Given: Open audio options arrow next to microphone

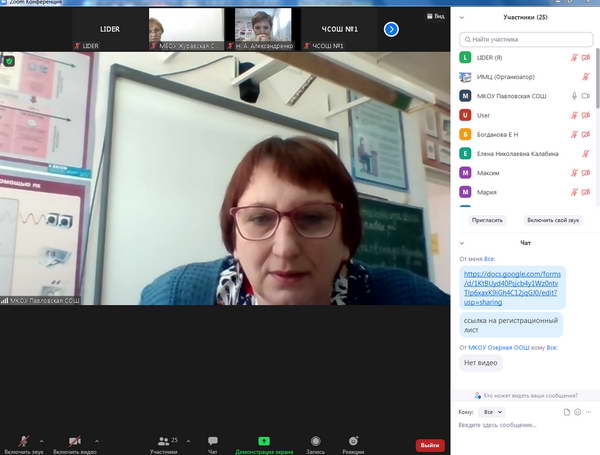Looking at the screenshot, I should coord(42,441).
